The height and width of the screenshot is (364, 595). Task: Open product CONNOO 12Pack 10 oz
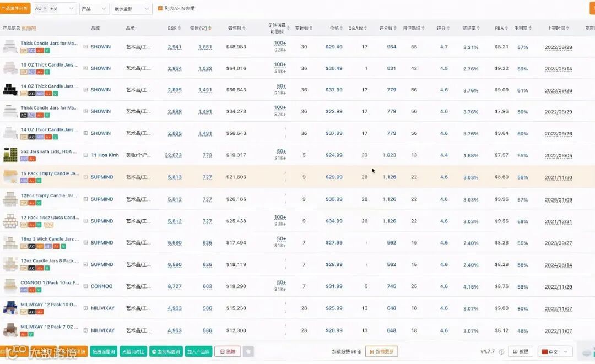coord(50,282)
